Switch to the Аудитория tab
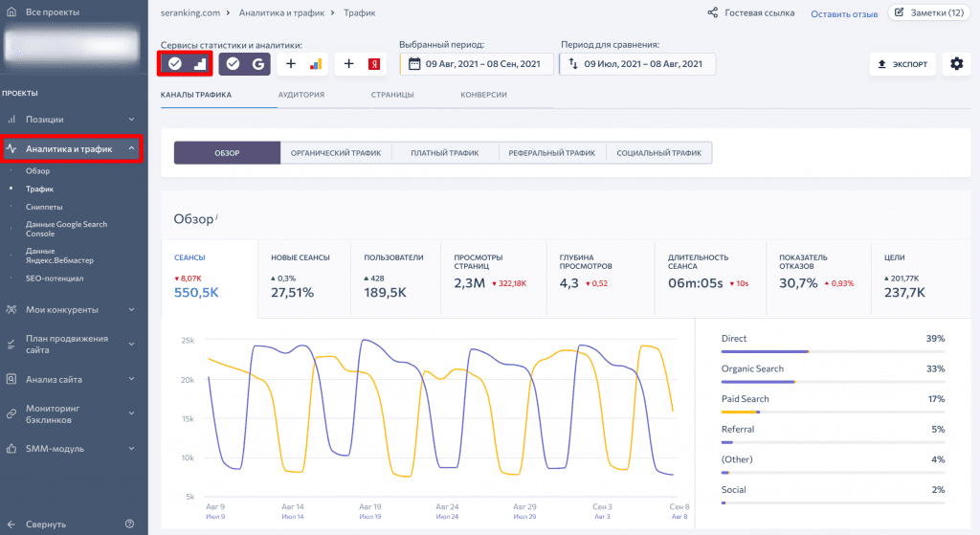Viewport: 980px width, 535px height. pyautogui.click(x=301, y=95)
